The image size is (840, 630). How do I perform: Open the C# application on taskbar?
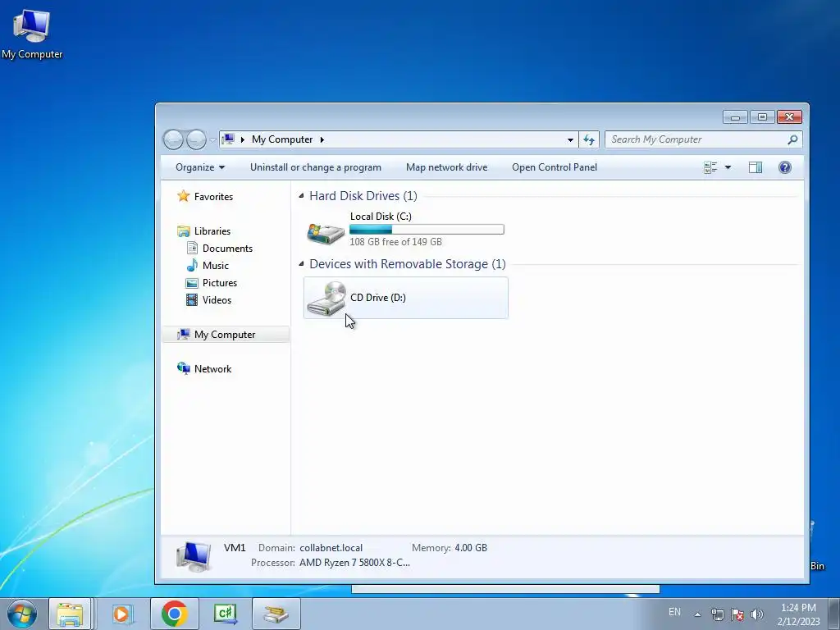225,614
